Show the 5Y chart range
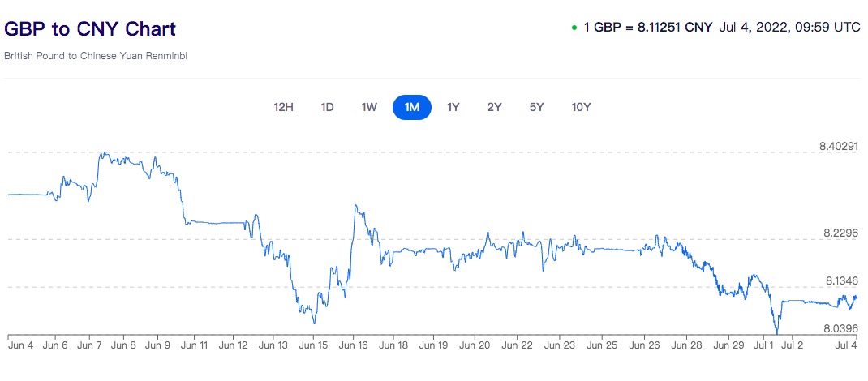868x381 pixels. 536,107
